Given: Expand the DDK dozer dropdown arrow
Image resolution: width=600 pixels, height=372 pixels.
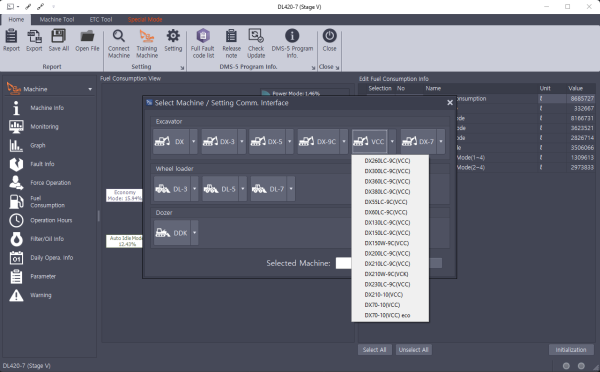Looking at the screenshot, I should pos(194,233).
